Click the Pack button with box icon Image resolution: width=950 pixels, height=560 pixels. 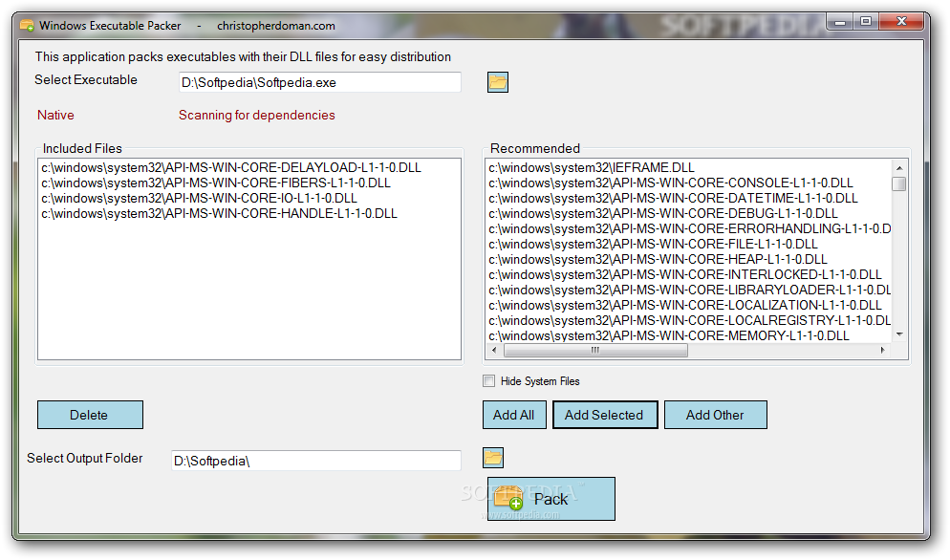(551, 499)
